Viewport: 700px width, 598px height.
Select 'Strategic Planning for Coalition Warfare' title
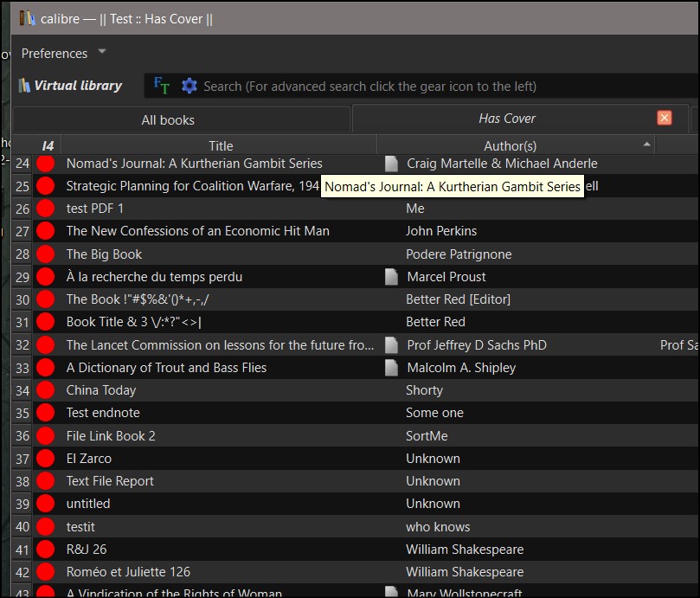[x=193, y=186]
